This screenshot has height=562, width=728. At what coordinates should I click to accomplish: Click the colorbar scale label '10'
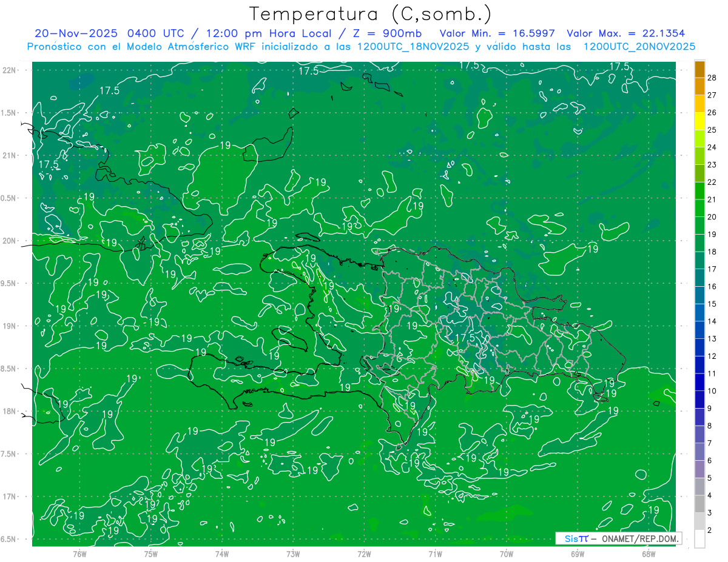coord(712,391)
